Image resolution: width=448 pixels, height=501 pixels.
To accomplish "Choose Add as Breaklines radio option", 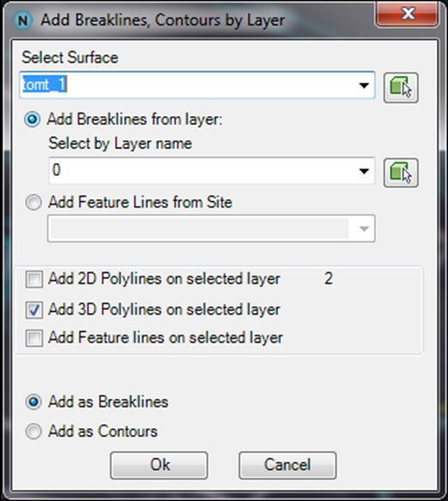I will (x=33, y=402).
